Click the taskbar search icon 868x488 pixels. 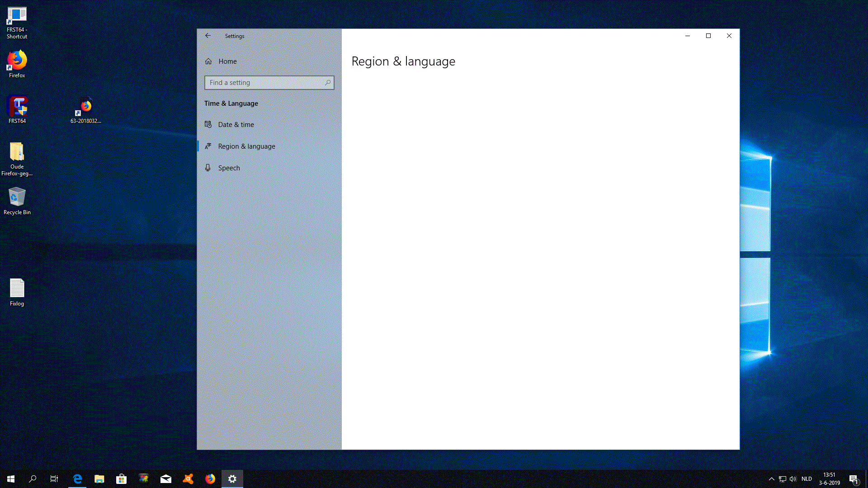(33, 479)
